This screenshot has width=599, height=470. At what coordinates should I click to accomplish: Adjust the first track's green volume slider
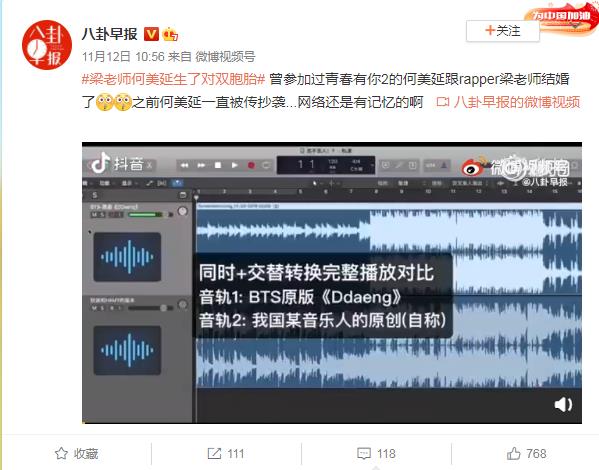tap(145, 215)
